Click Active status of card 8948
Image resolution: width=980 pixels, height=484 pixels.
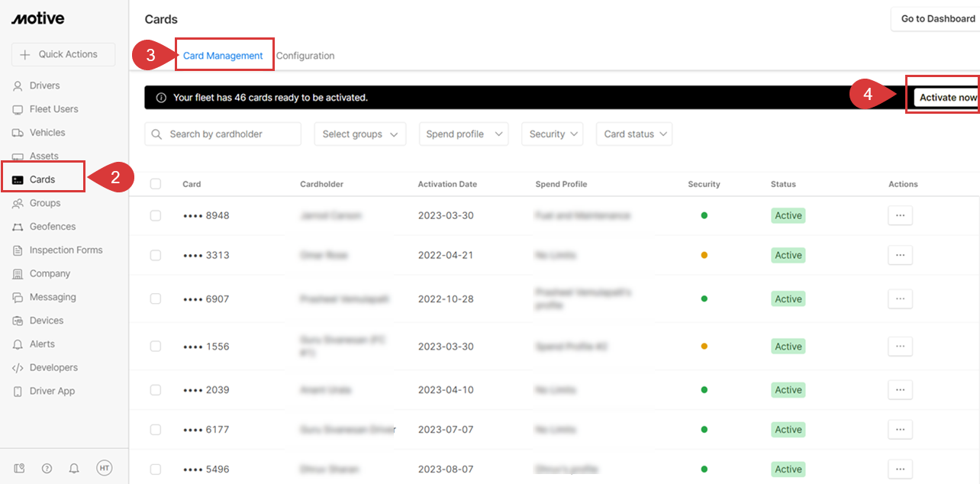788,215
